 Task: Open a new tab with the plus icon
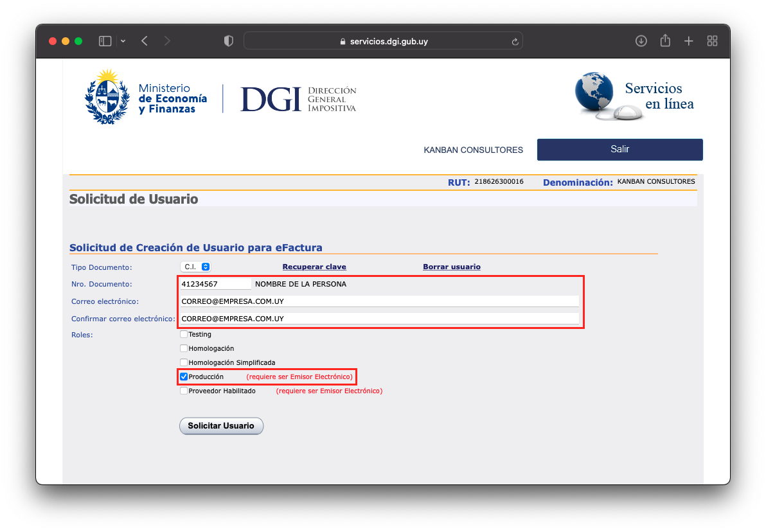[688, 40]
